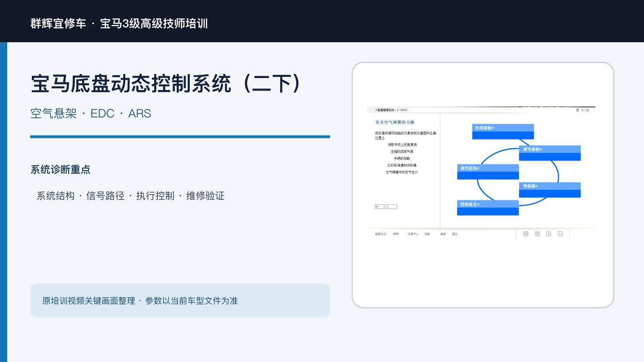Click the breadcrumb ending in 3.1 EHC
Screen dimensions: 644x362
(391, 110)
